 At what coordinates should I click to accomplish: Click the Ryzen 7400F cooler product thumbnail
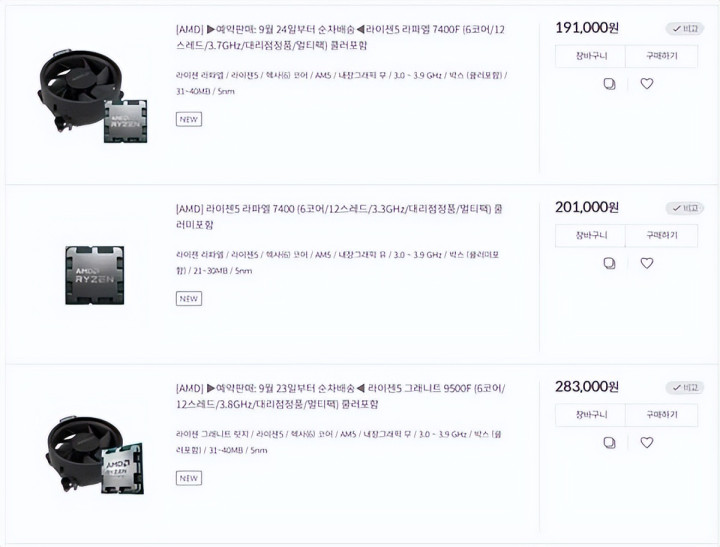(x=92, y=96)
